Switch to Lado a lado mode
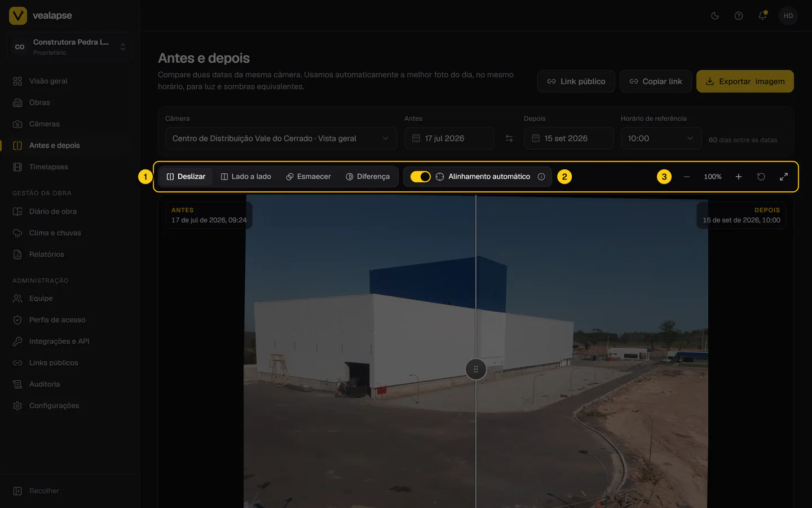812x508 pixels. pos(246,177)
